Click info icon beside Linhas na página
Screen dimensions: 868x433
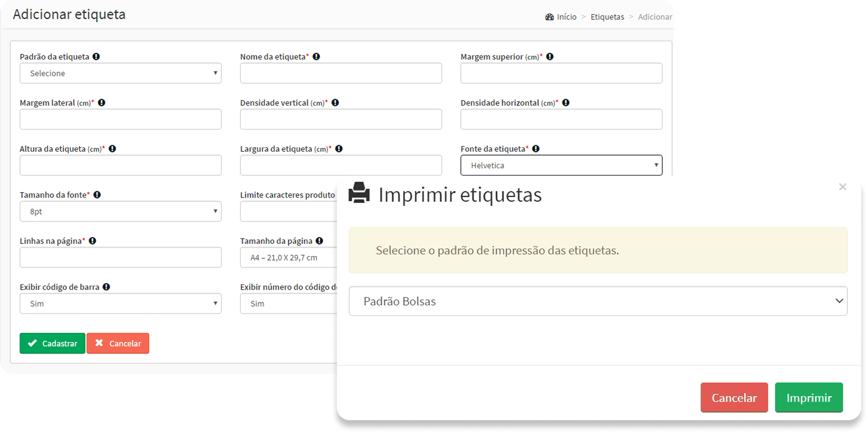pos(93,241)
